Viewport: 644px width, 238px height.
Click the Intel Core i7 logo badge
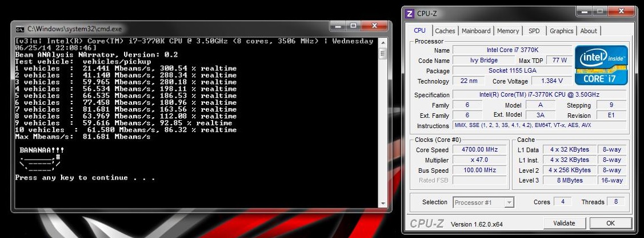pyautogui.click(x=601, y=65)
